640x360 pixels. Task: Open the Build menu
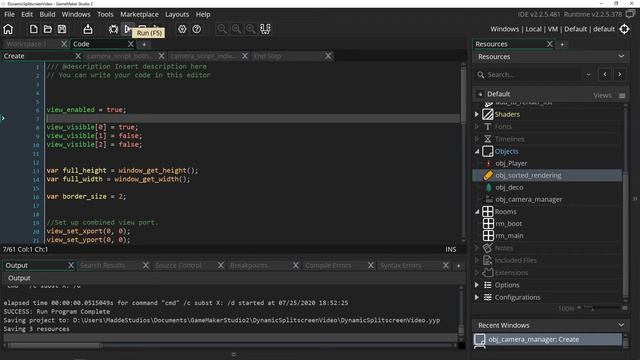47,14
